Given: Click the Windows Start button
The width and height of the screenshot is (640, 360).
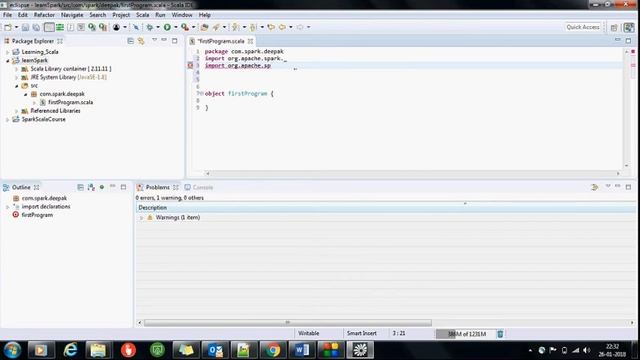Looking at the screenshot, I should pyautogui.click(x=12, y=350).
